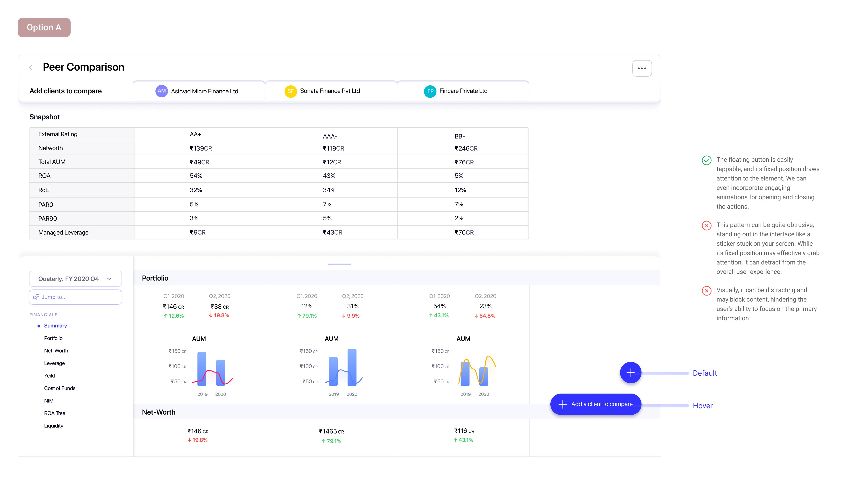
Task: Click the teal FP avatar icon
Action: pos(430,91)
